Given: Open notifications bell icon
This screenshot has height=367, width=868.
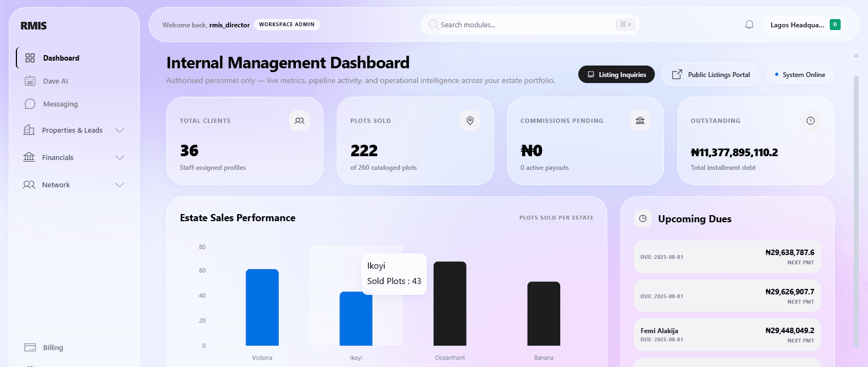Looking at the screenshot, I should point(749,25).
